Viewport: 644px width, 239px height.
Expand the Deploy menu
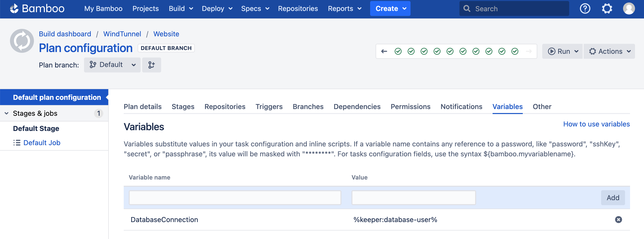pyautogui.click(x=217, y=8)
